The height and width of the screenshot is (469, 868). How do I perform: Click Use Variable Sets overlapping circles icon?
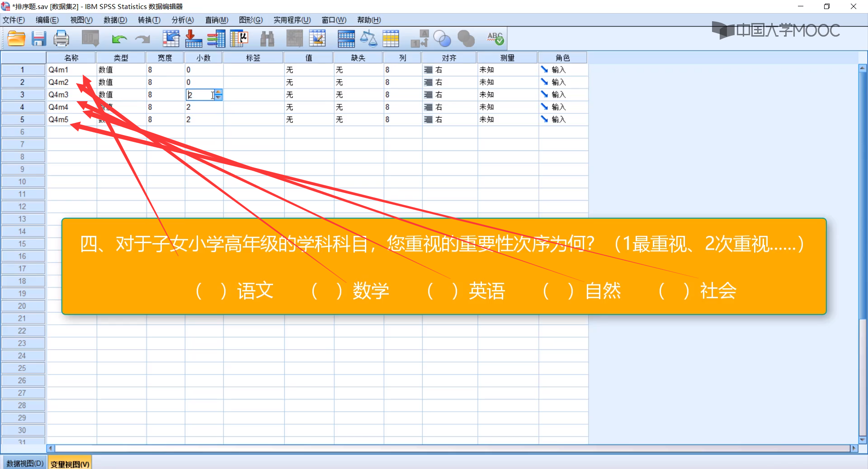[x=442, y=39]
